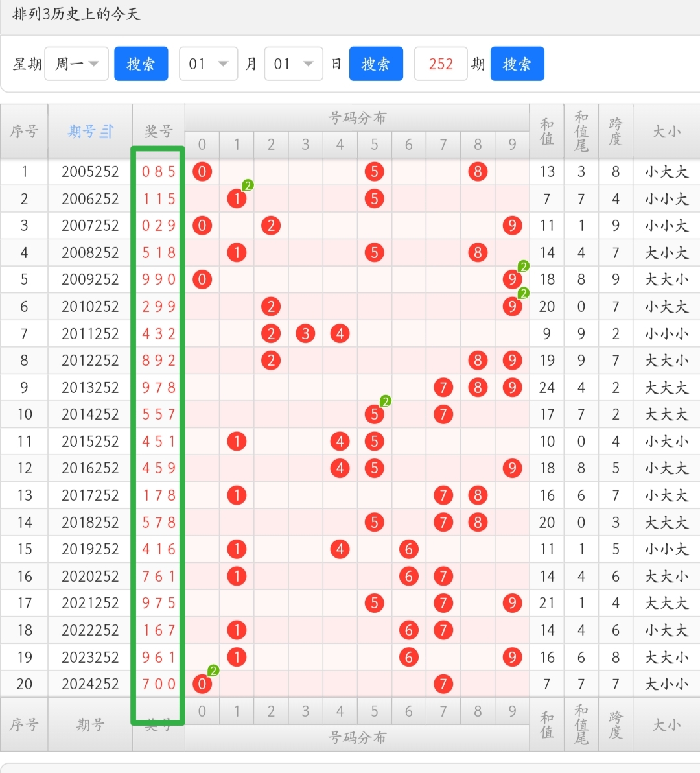Image resolution: width=700 pixels, height=773 pixels.
Task: Click the 排列3历史上的今天 title
Action: [76, 14]
